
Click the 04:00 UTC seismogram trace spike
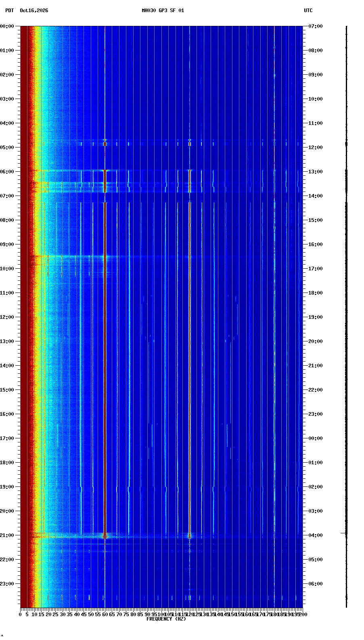pos(343,533)
